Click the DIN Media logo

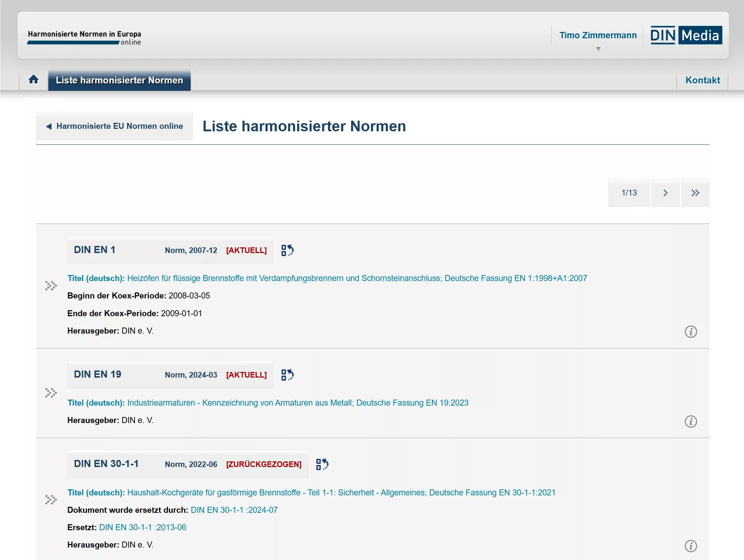(x=686, y=35)
